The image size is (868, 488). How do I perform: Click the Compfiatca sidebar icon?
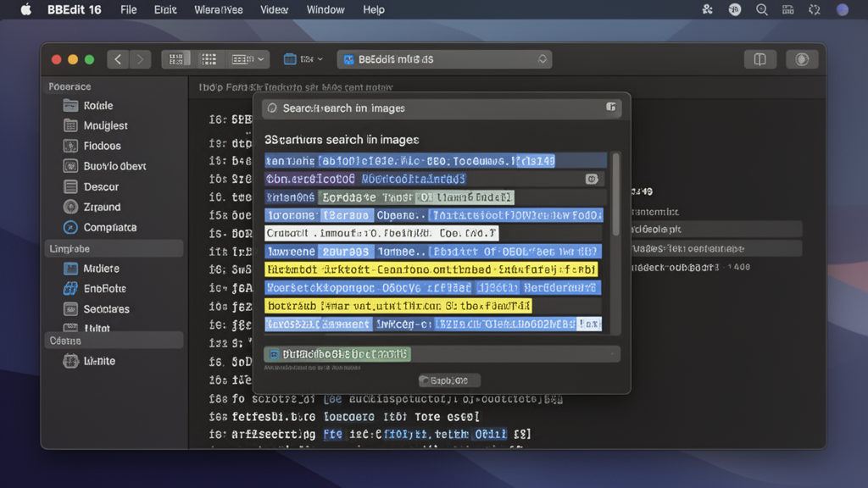coord(70,227)
